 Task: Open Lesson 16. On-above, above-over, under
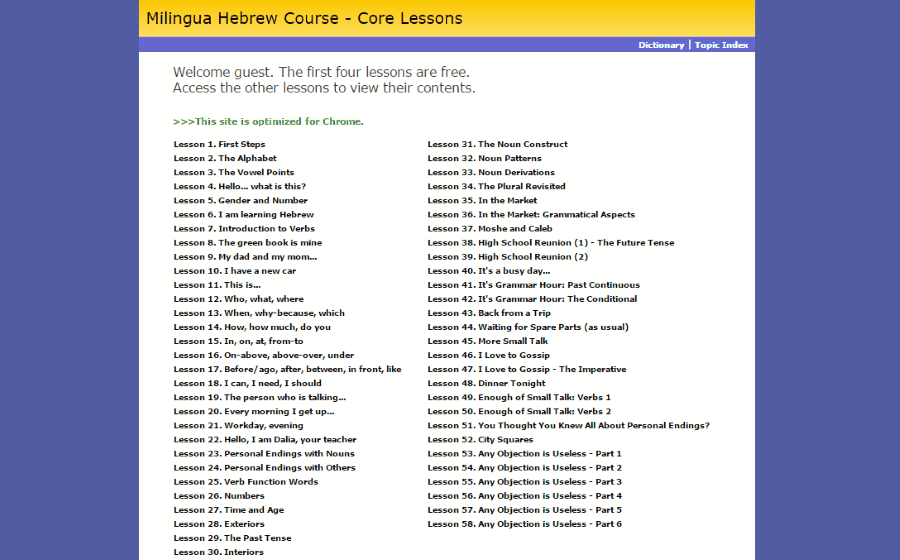pos(264,355)
